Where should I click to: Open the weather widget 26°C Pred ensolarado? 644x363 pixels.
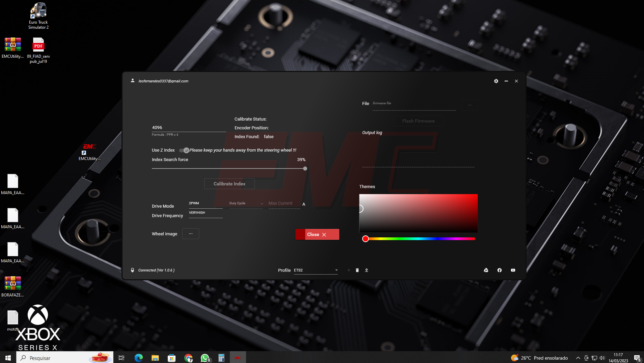pos(539,358)
